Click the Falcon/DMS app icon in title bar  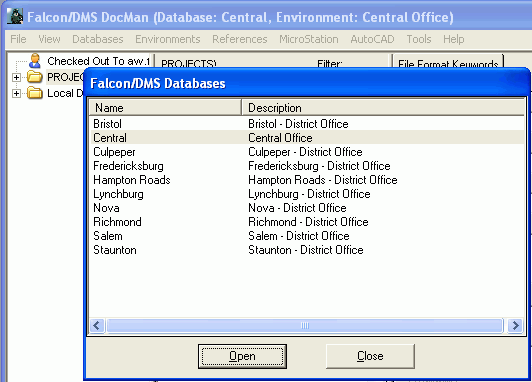point(15,16)
